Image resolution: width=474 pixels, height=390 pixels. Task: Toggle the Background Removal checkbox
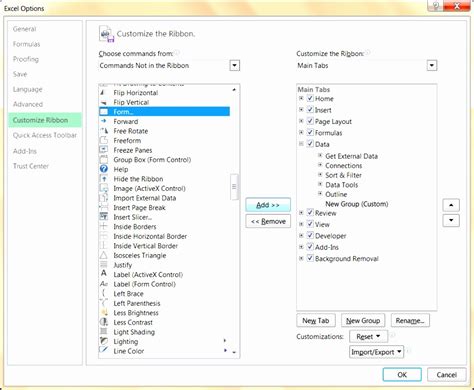point(310,258)
